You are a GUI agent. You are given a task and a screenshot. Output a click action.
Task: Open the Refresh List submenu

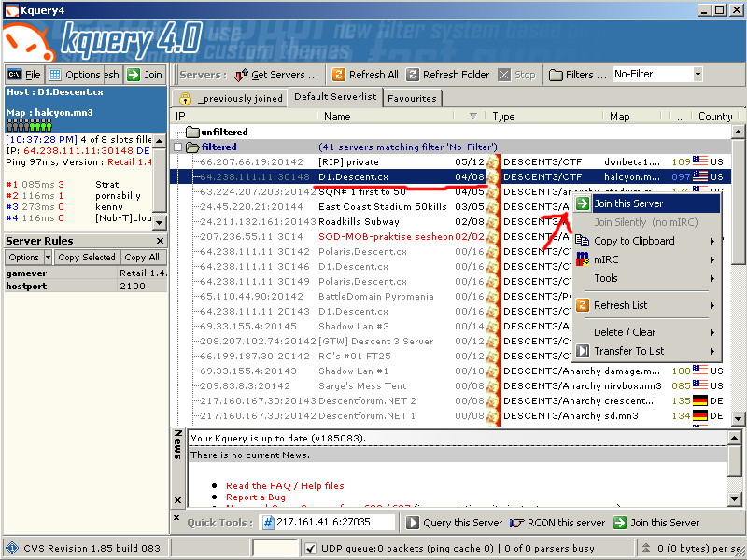[646, 305]
